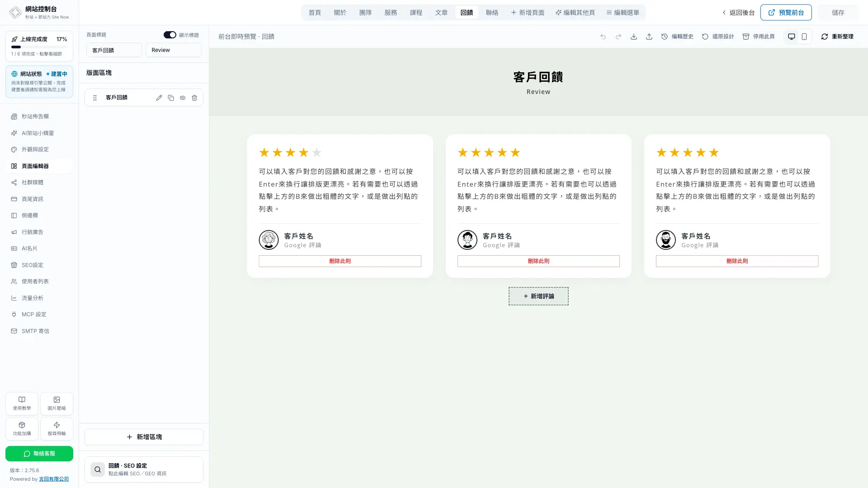Toggle visibility eye of 客戶回饋 block

tap(183, 98)
